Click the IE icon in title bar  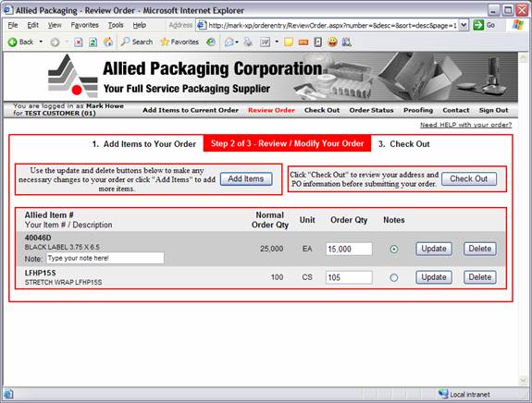pos(8,10)
